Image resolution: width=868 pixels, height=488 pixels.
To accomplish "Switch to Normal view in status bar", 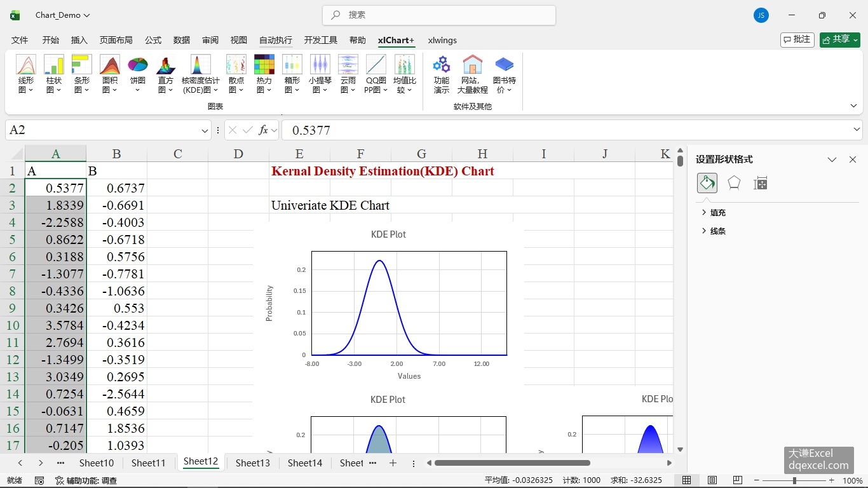I will click(x=687, y=480).
